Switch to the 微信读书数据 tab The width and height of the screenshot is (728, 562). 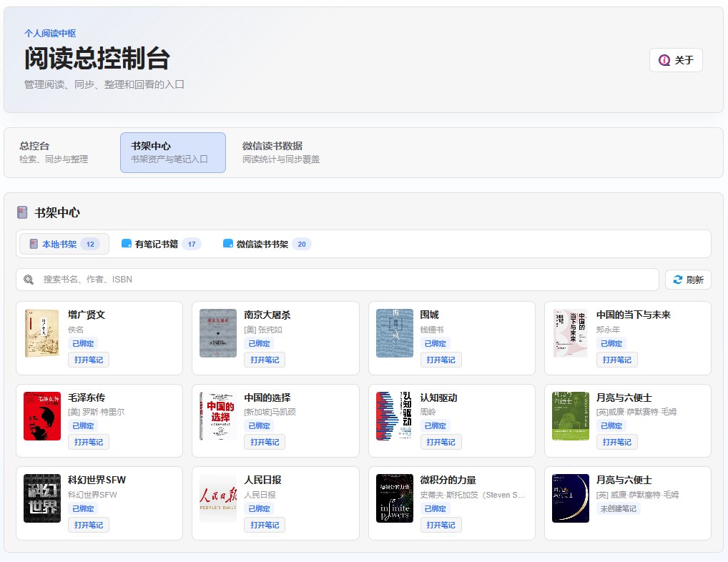(x=285, y=153)
